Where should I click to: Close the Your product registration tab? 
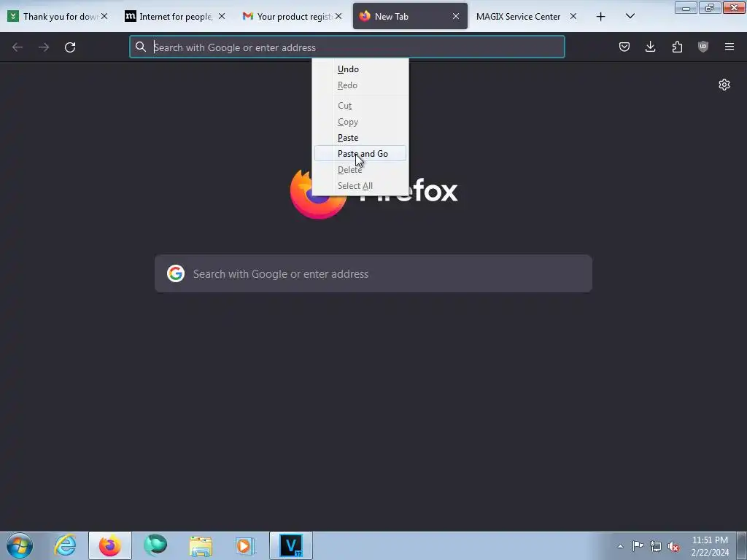tap(338, 16)
